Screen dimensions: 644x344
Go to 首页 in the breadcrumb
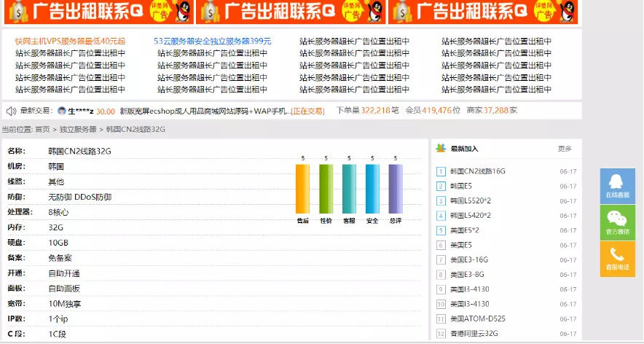click(x=43, y=129)
